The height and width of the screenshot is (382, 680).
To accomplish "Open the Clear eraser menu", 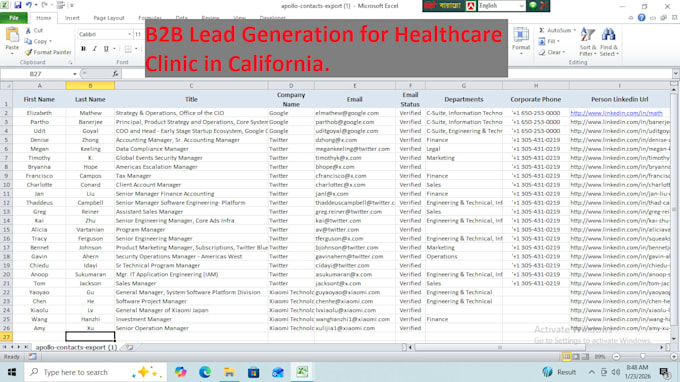I will coord(552,52).
